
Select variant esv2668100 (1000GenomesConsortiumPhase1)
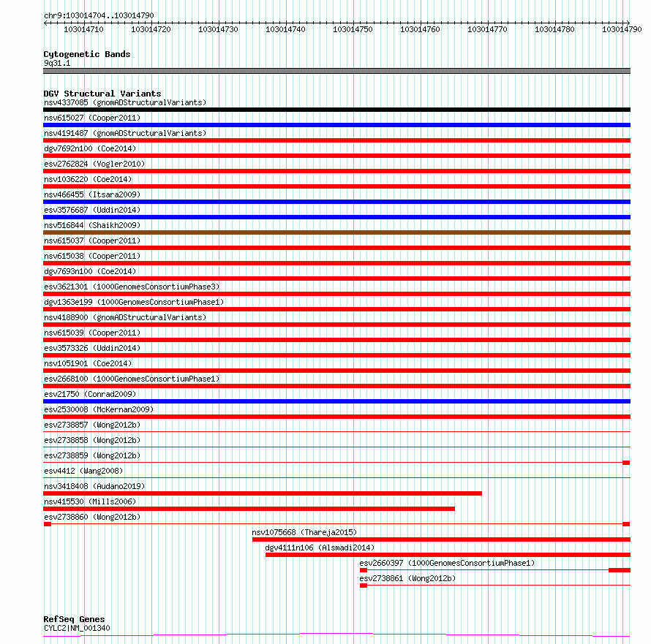pos(132,379)
